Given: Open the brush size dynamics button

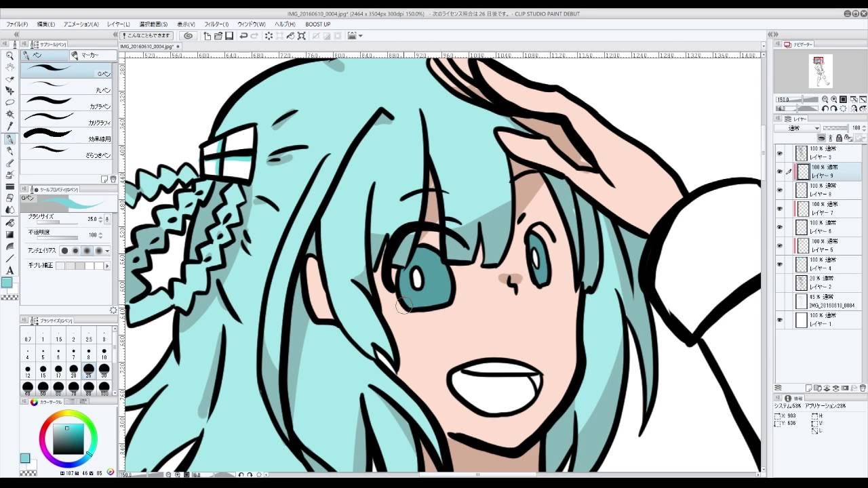Looking at the screenshot, I should 107,220.
